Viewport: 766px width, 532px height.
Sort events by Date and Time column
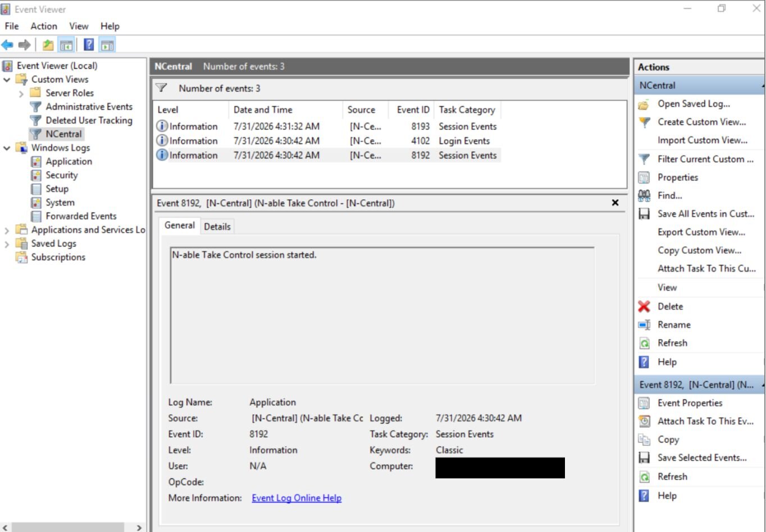pyautogui.click(x=286, y=110)
